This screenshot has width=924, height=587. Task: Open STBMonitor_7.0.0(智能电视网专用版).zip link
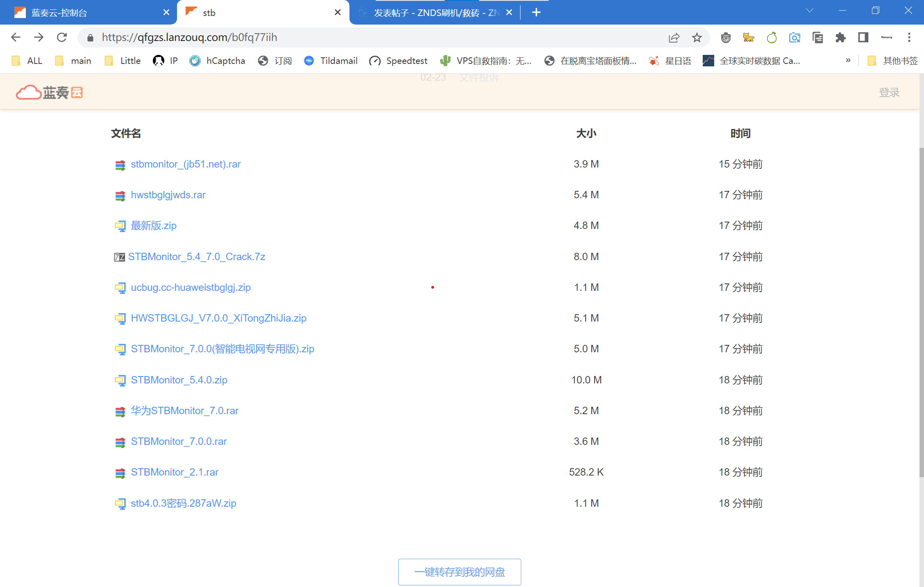(222, 349)
